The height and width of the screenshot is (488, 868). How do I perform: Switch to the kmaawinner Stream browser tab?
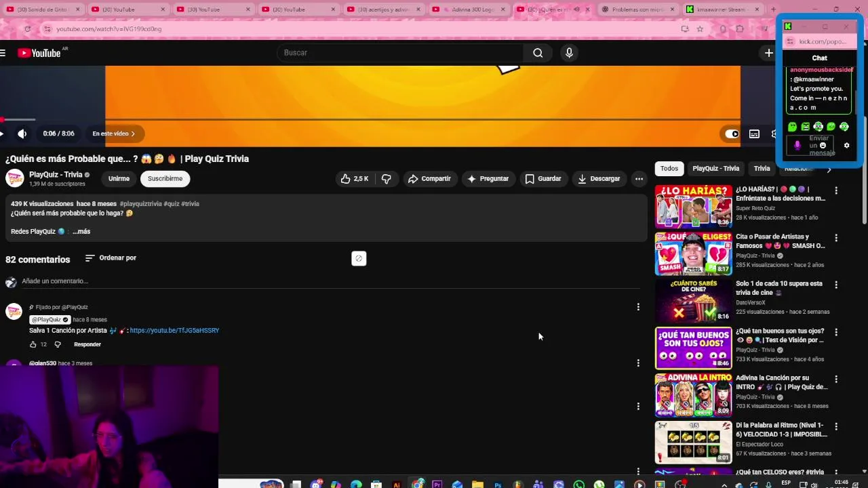722,9
